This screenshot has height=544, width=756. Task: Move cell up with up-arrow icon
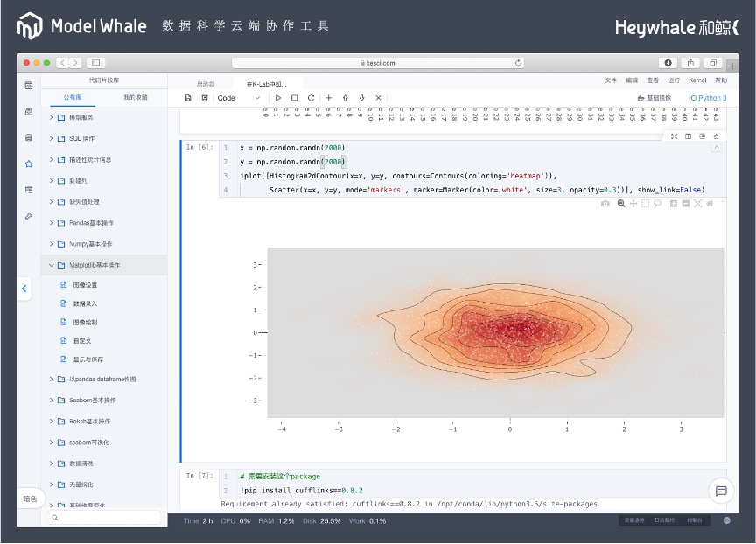click(346, 98)
